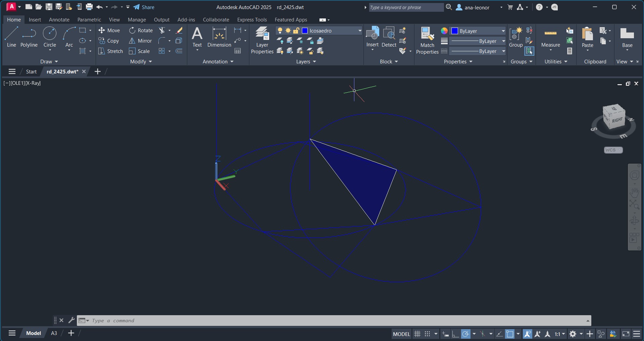Click the Move tool in Modify panel

click(109, 30)
